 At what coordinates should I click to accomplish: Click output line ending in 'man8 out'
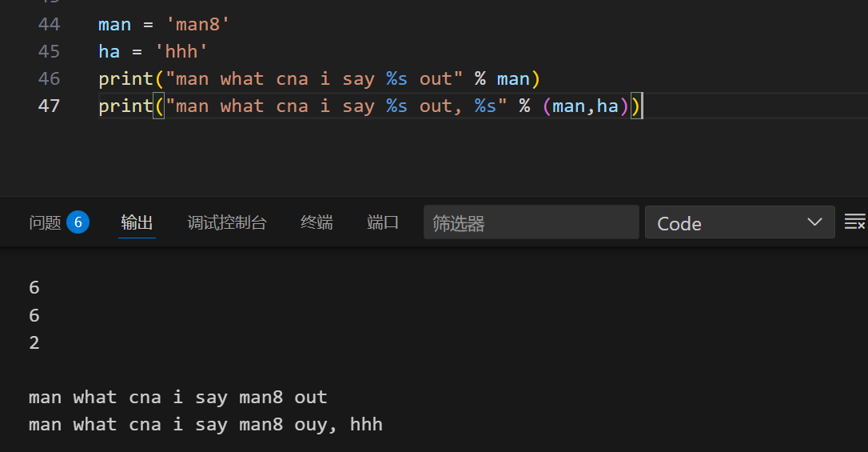click(177, 397)
